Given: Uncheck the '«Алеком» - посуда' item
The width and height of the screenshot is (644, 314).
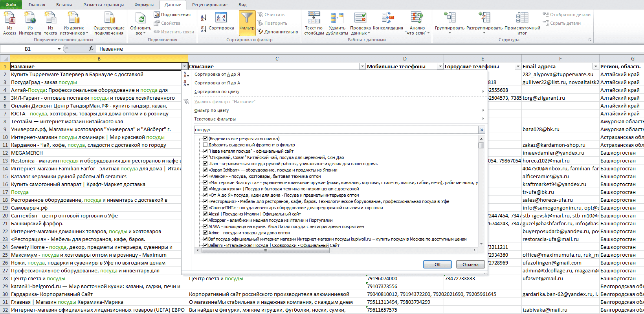Looking at the screenshot, I should click(x=205, y=176).
